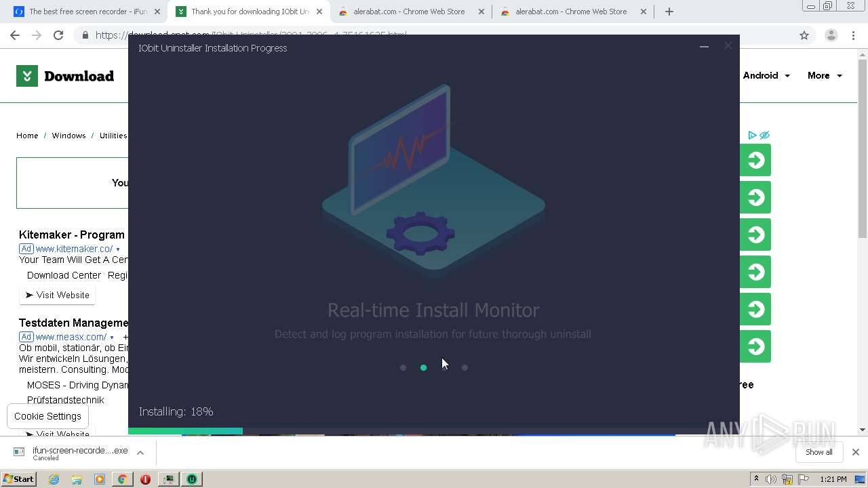Open the IObit Uninstaller taskbar icon
The width and height of the screenshot is (868, 488).
(x=192, y=479)
